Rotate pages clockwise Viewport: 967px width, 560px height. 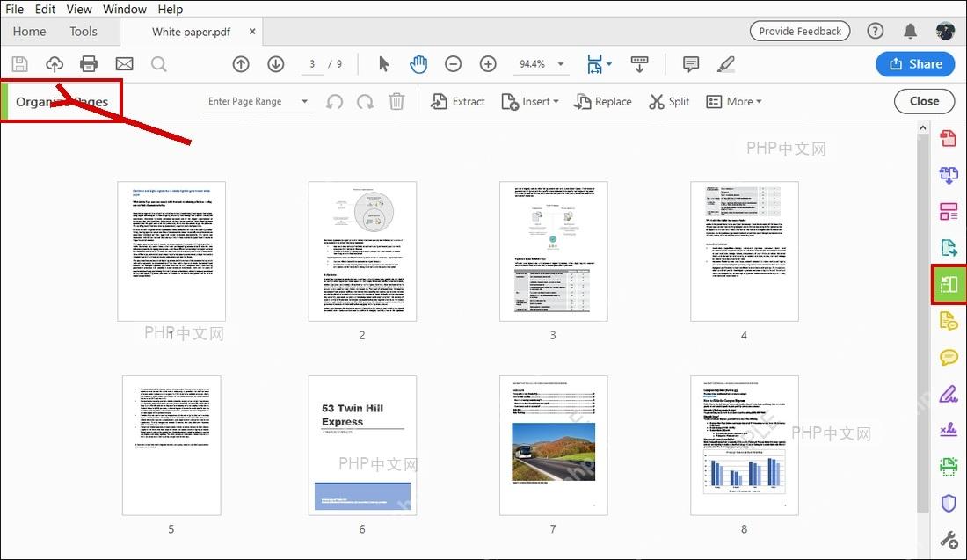pyautogui.click(x=365, y=102)
